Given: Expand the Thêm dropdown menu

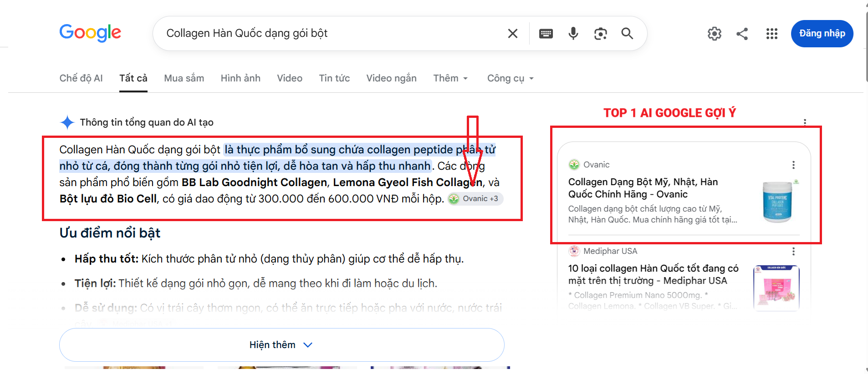Looking at the screenshot, I should click(x=450, y=78).
